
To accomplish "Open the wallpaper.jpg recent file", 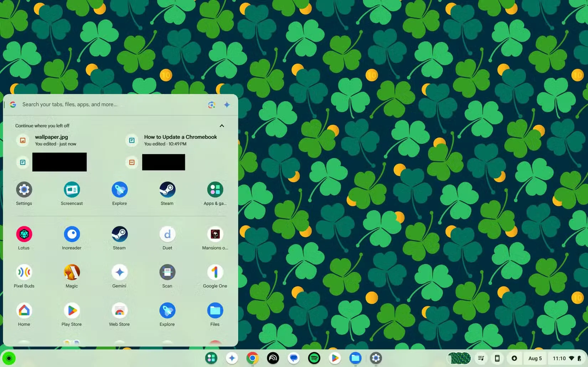I will 51,140.
